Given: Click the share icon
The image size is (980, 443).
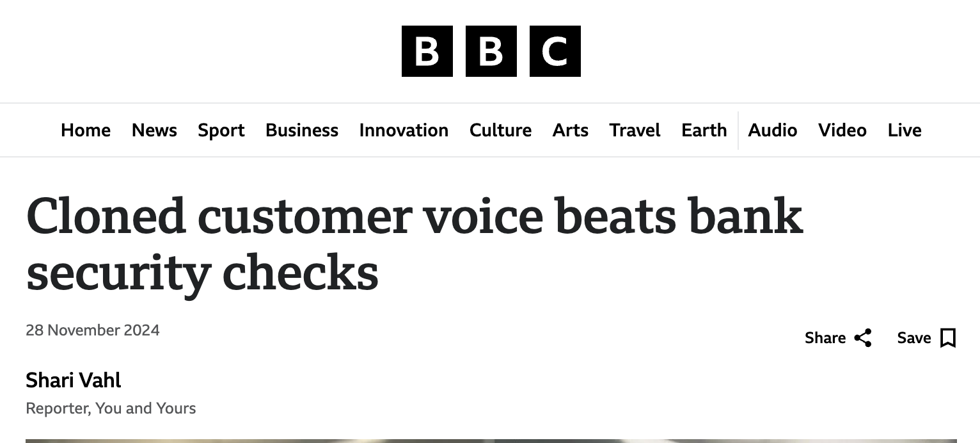Looking at the screenshot, I should (x=863, y=338).
